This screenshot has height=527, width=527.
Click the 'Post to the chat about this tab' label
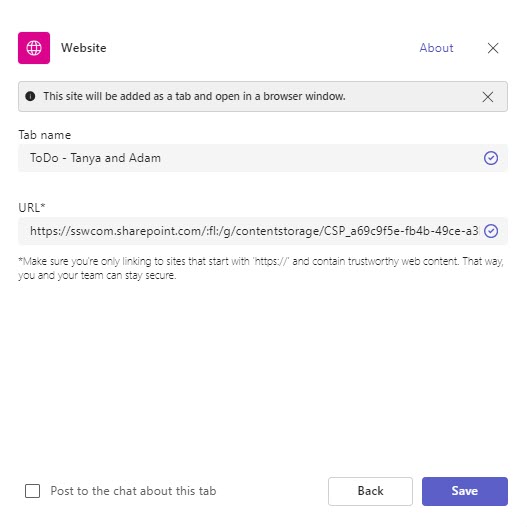[133, 491]
